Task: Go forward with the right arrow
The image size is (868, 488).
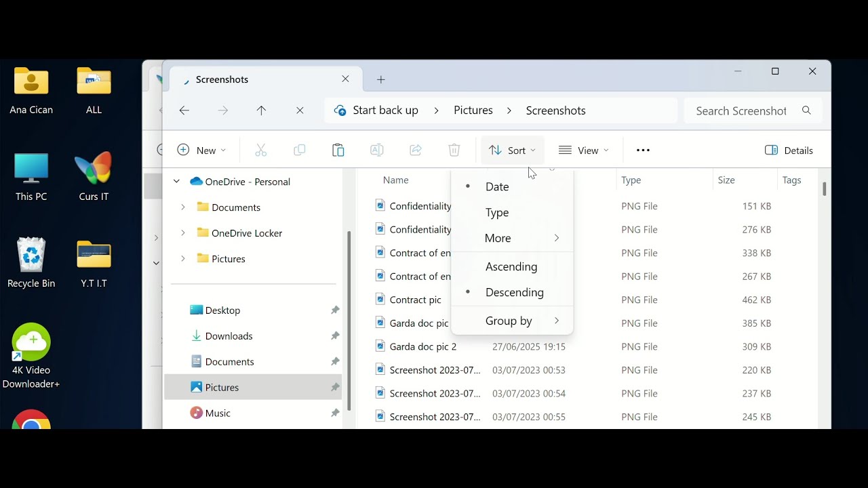Action: coord(223,110)
